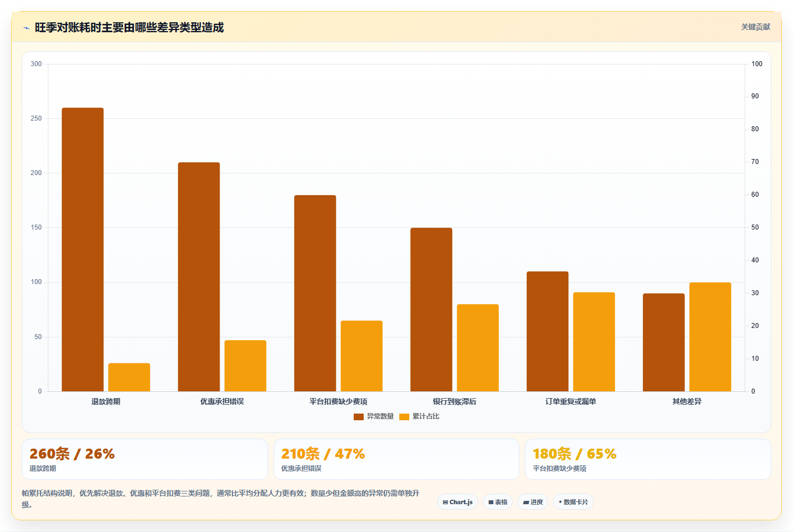
Task: Open the 210条 / 47% 优惠承担错误 card
Action: click(396, 459)
